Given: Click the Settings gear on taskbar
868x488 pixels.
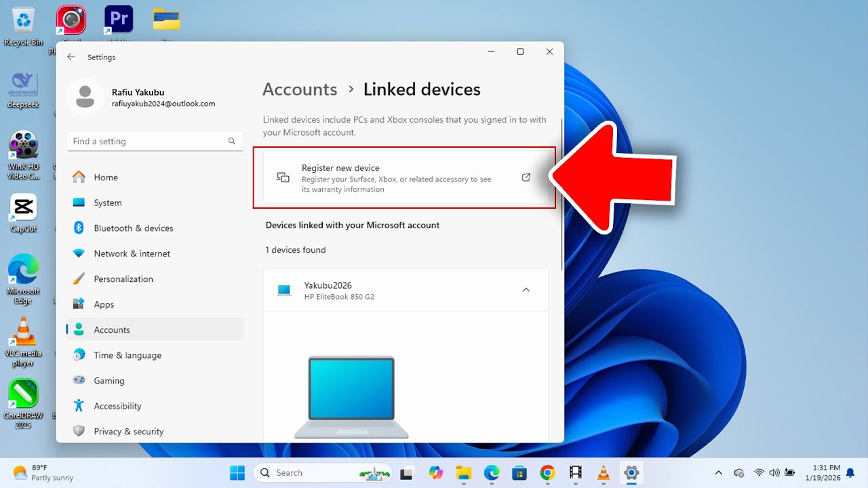Looking at the screenshot, I should (631, 472).
